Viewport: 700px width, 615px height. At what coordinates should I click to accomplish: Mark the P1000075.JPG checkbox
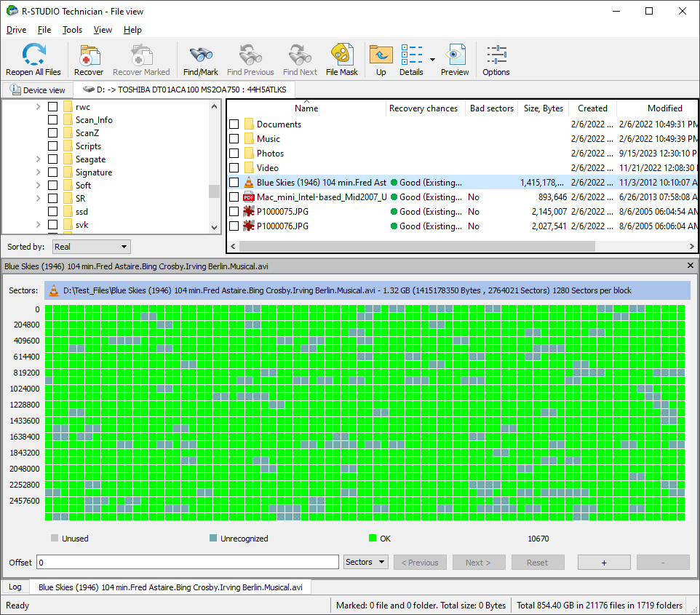click(234, 212)
